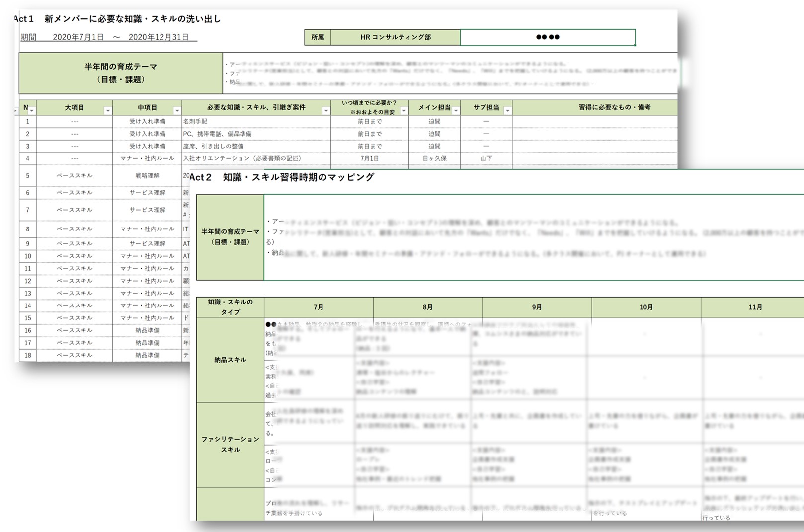Image resolution: width=804 pixels, height=532 pixels.
Task: Click the 7月 column header in Act 2
Action: click(x=319, y=307)
